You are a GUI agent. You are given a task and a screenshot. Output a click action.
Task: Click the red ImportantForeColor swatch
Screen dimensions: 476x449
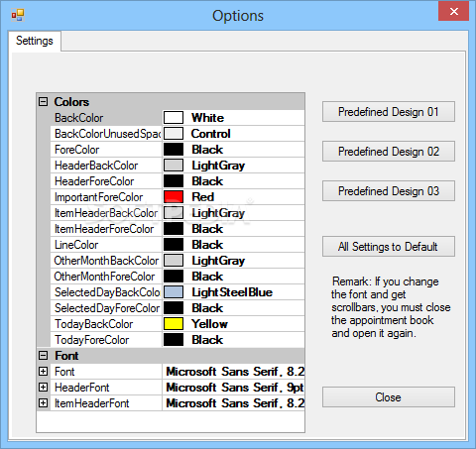click(174, 197)
